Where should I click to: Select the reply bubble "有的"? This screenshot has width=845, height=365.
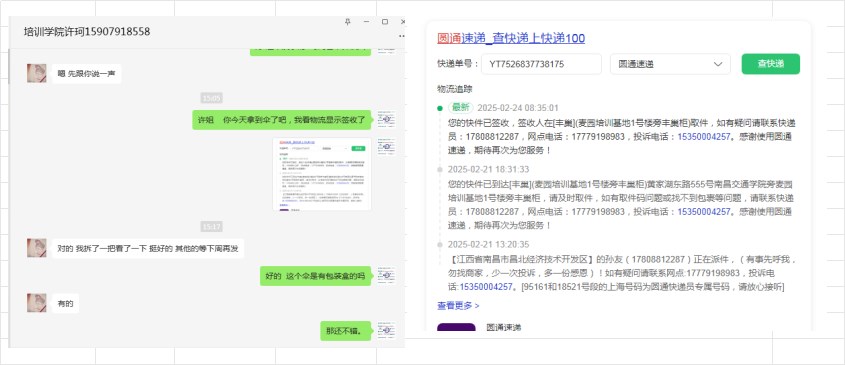65,304
